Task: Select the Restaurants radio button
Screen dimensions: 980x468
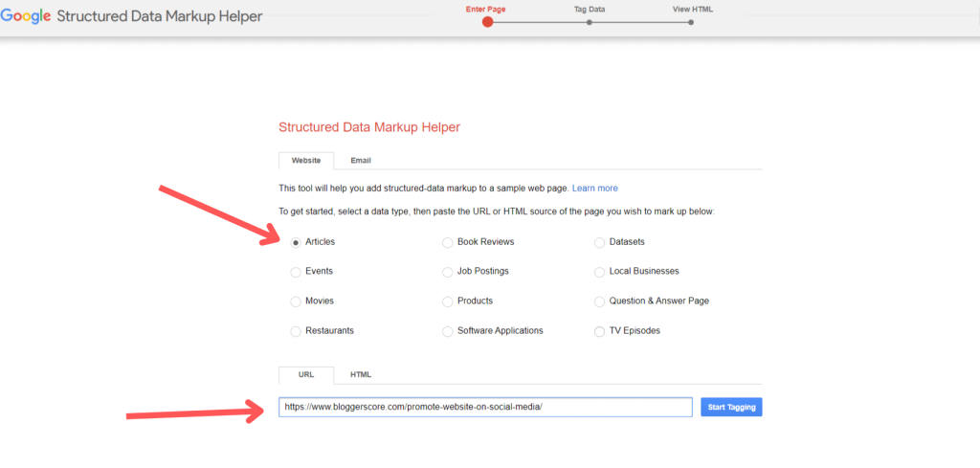Action: 296,331
